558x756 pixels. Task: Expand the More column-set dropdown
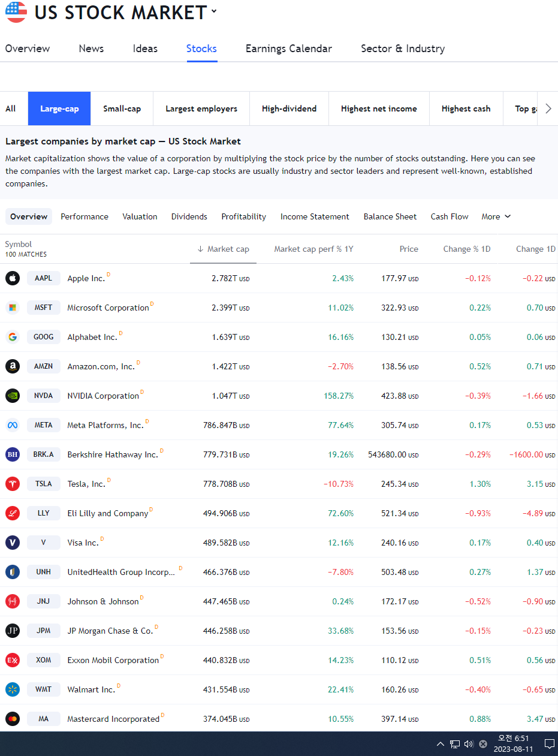click(496, 216)
